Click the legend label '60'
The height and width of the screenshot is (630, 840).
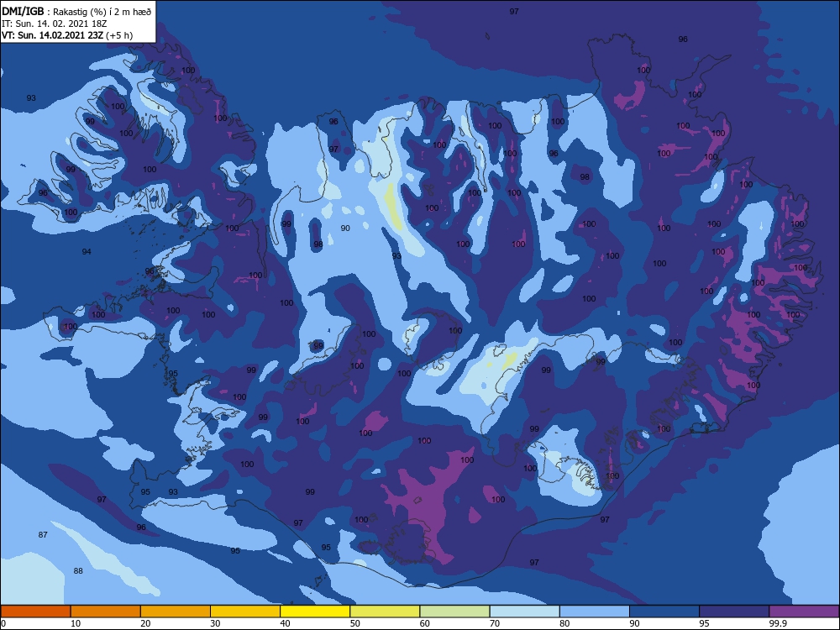pyautogui.click(x=425, y=623)
